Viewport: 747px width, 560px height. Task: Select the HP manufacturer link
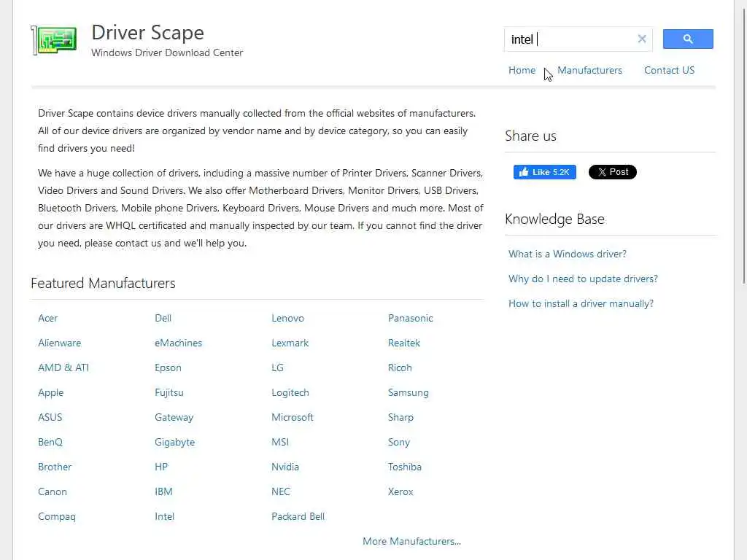161,467
